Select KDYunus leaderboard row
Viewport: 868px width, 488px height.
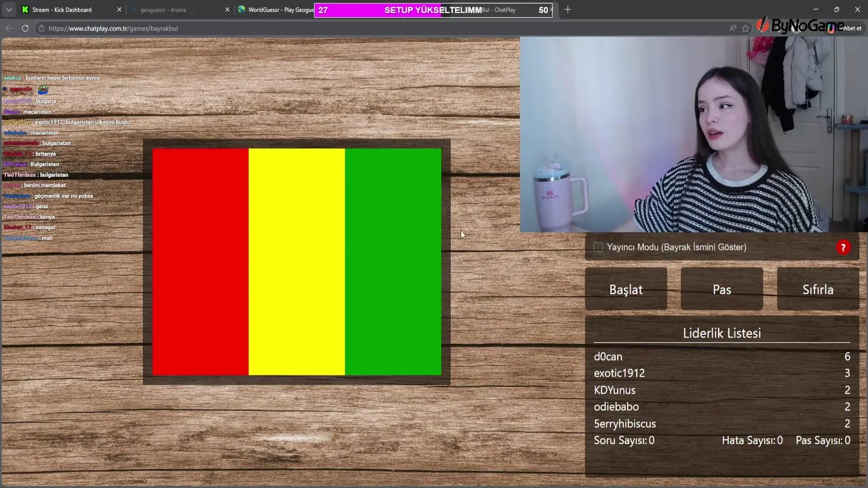click(722, 390)
